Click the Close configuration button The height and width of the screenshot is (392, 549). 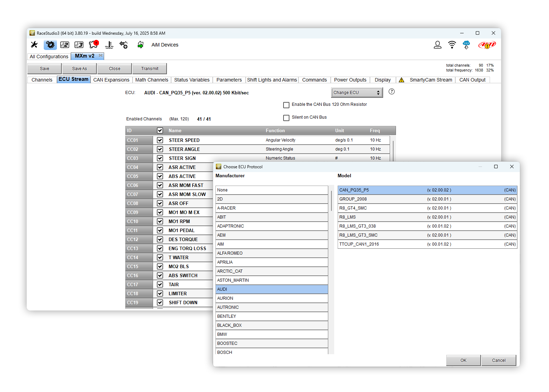point(115,69)
